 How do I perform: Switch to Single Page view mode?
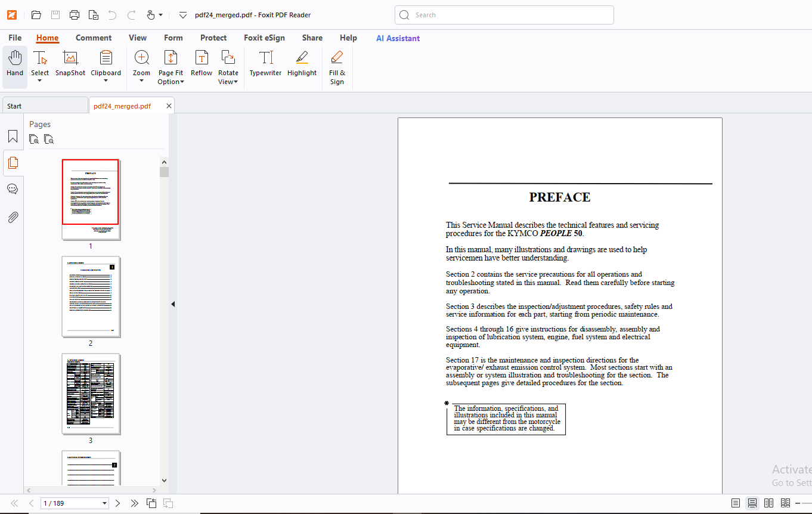click(x=736, y=503)
